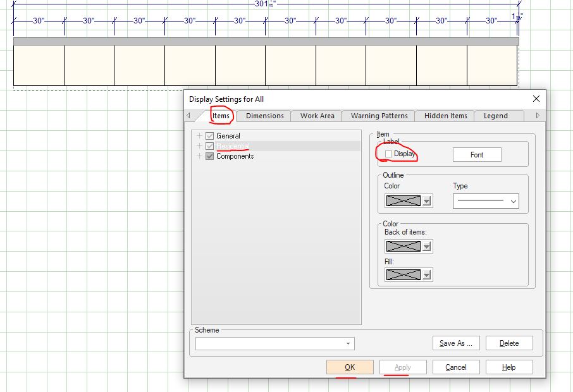Open the Scheme combo box

274,343
